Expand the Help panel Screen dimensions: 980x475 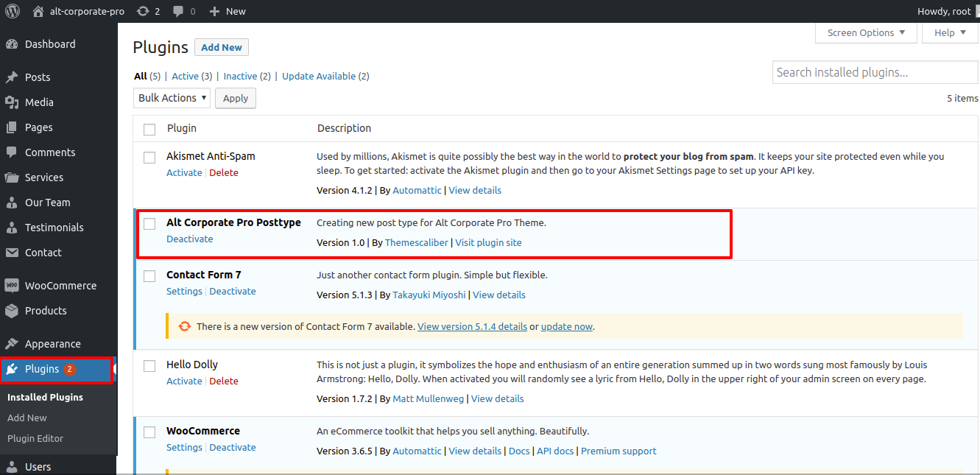[x=951, y=33]
